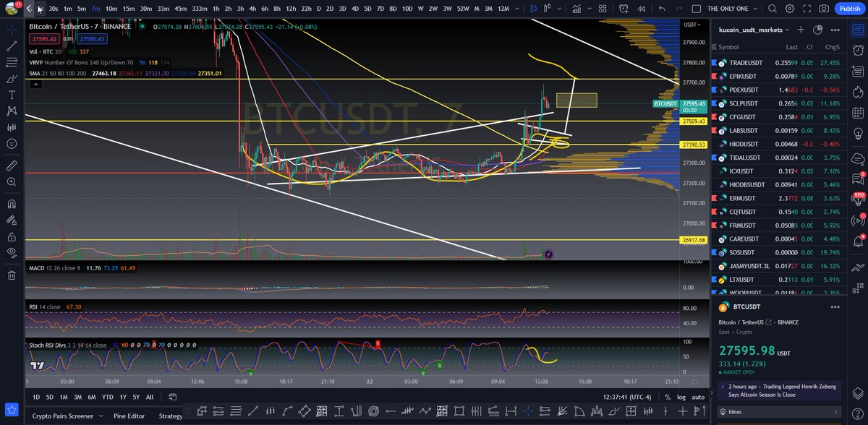
Task: Open the Fibonacci and Gann tools
Action: pyautogui.click(x=12, y=62)
